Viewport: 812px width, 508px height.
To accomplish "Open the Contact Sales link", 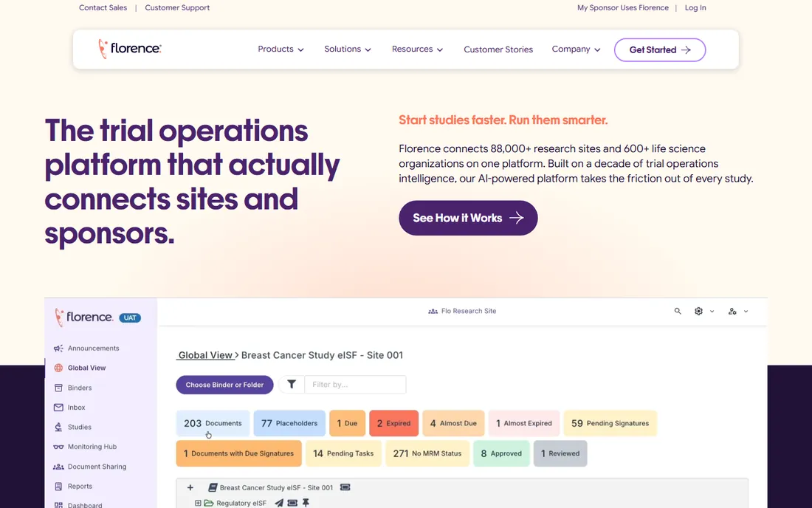I will pos(103,8).
